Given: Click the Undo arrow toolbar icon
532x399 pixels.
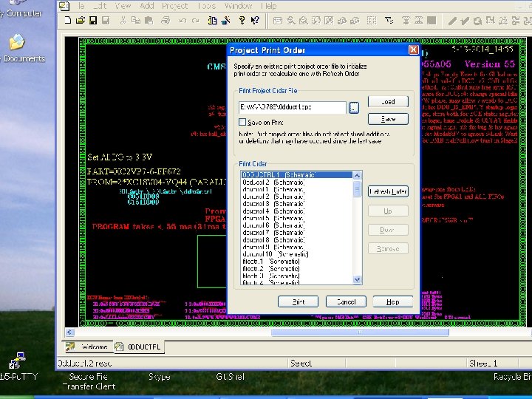Looking at the screenshot, I should [183, 21].
